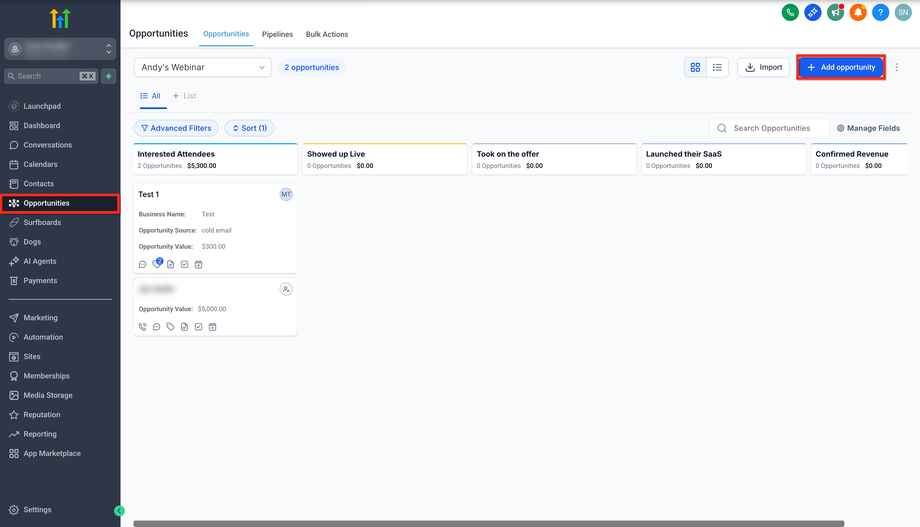Switch to list view layout
Viewport: 920px width, 527px height.
click(717, 67)
